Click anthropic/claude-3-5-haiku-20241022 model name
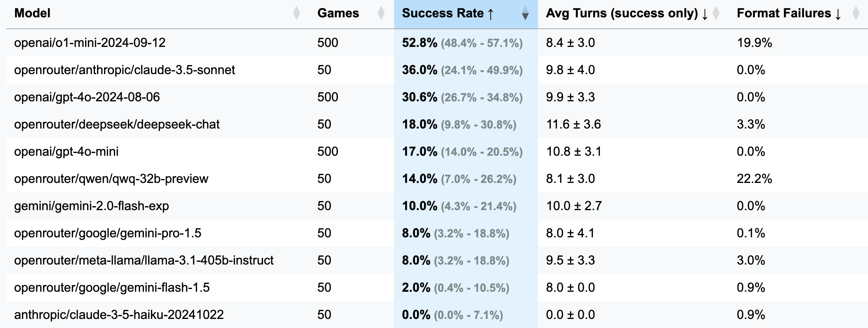This screenshot has height=328, width=868. (119, 315)
